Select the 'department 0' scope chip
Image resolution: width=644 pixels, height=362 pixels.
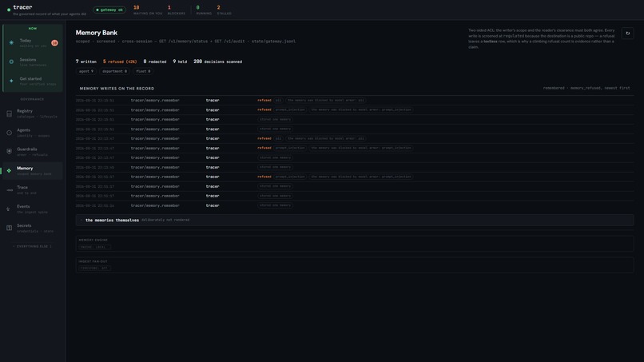(114, 71)
